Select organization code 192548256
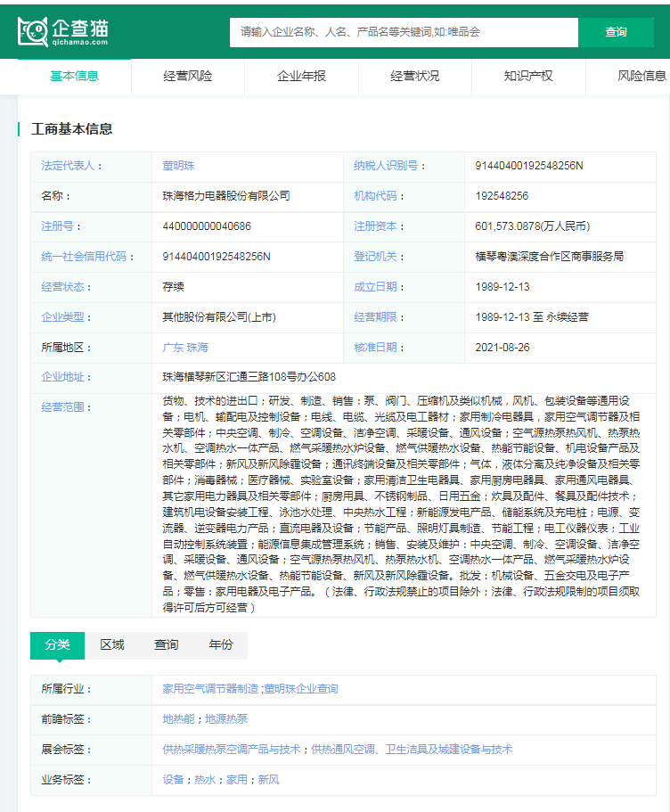Screen dimensions: 670x812 [502, 196]
